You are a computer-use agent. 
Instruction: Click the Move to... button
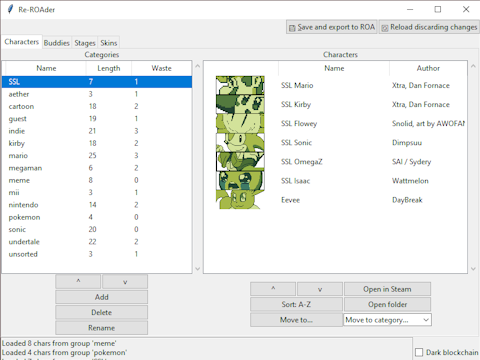(x=296, y=320)
